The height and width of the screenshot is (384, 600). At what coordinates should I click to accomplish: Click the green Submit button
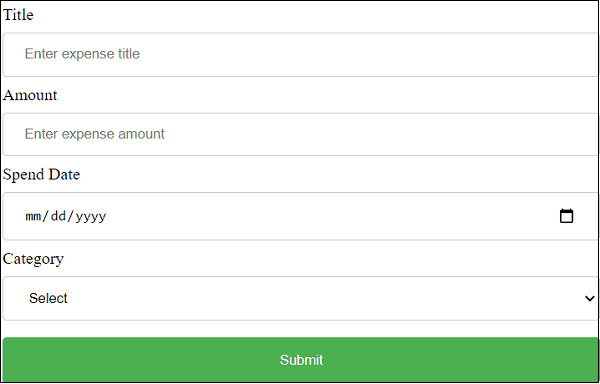tap(300, 360)
